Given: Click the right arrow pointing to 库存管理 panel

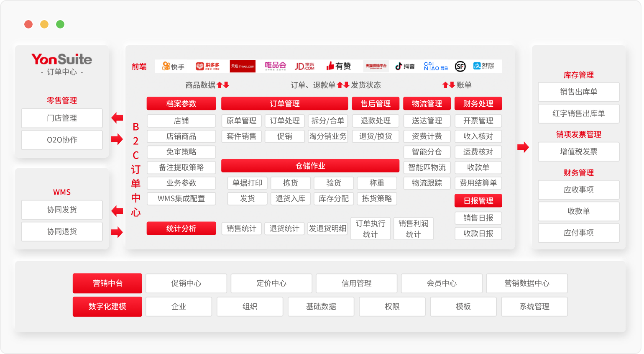Looking at the screenshot, I should pyautogui.click(x=523, y=147).
